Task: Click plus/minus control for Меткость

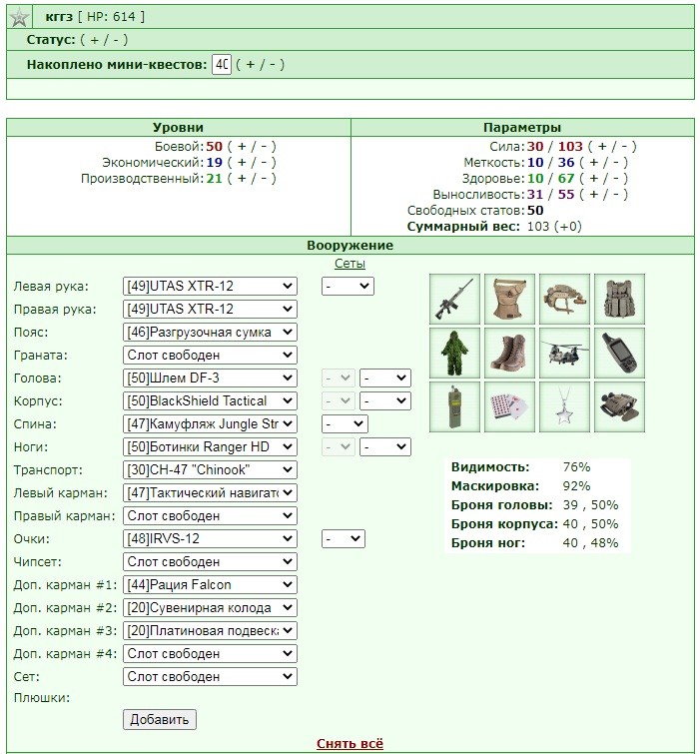Action: pyautogui.click(x=604, y=163)
